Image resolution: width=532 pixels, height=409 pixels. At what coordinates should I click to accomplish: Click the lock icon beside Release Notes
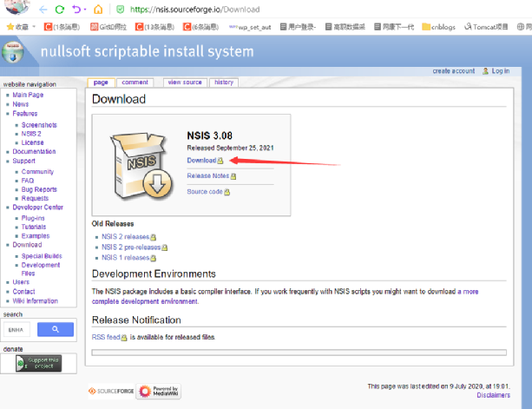pyautogui.click(x=233, y=176)
